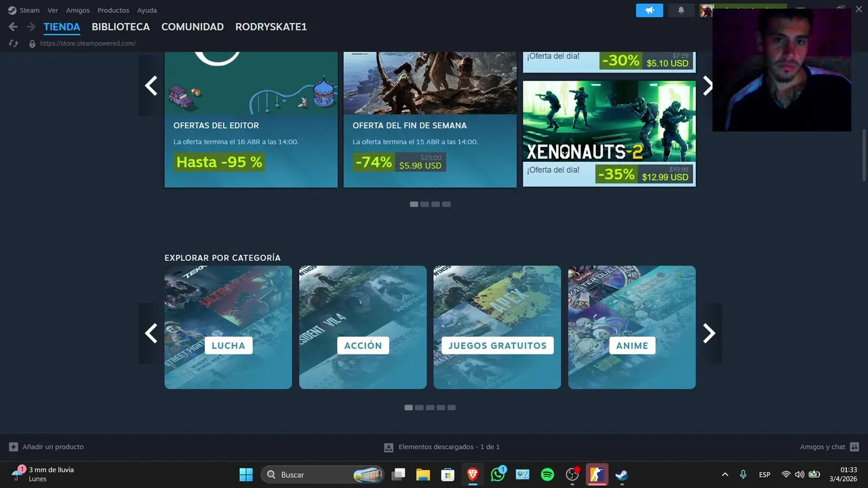
Task: Open the JUEGOS GRATUITOS category
Action: [497, 327]
